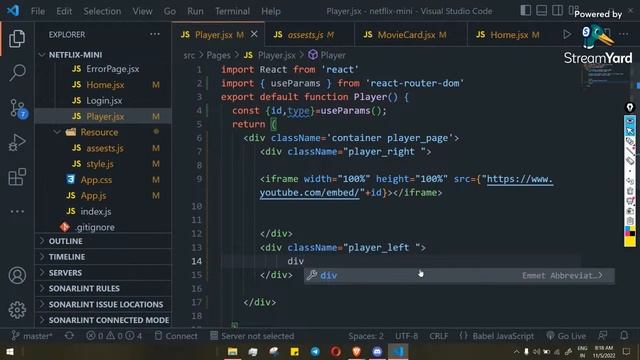Switch to MovieCard.jsx editor tab
This screenshot has width=640, height=360.
[411, 35]
